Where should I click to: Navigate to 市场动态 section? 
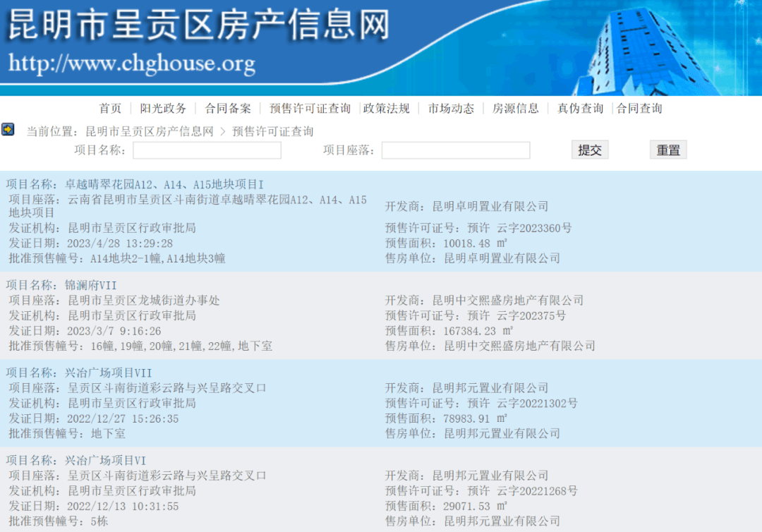(x=451, y=109)
